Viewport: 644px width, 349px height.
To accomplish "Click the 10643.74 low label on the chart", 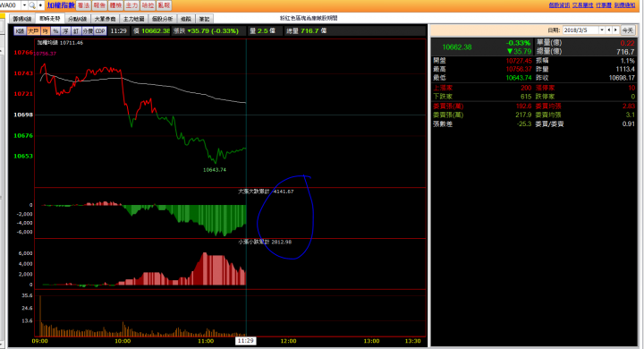I will point(215,170).
